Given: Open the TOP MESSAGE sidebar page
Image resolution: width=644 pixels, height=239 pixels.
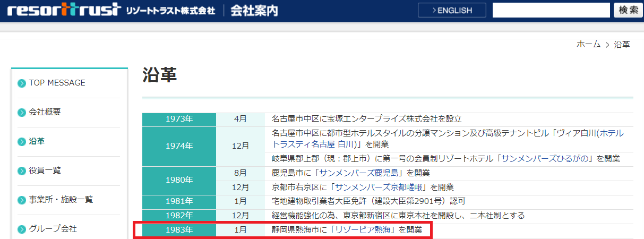Looking at the screenshot, I should tap(57, 83).
